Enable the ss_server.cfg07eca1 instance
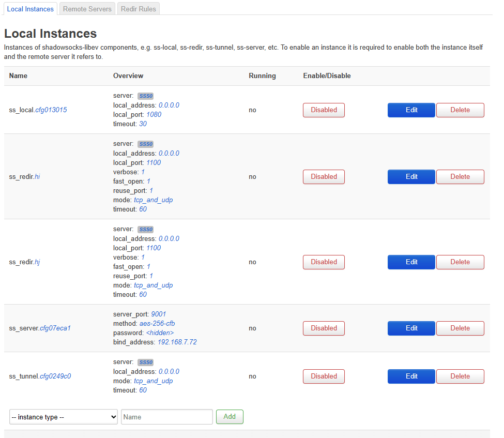The image size is (504, 438). click(324, 328)
